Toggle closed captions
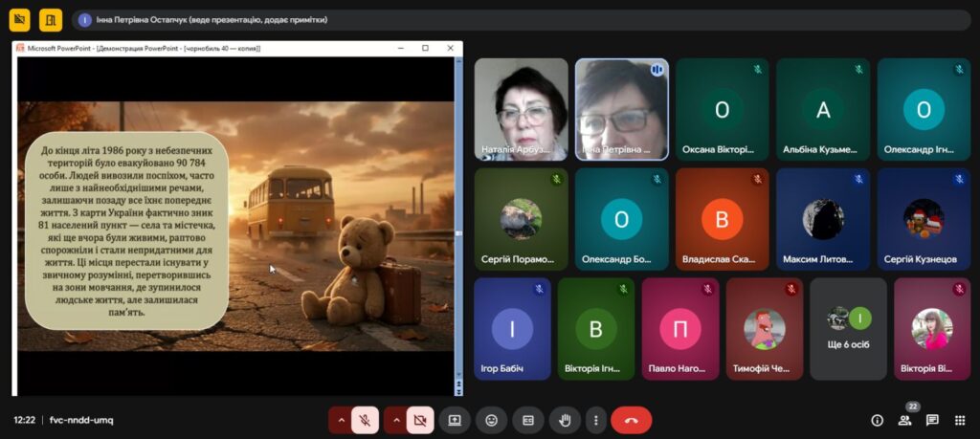Image resolution: width=980 pixels, height=439 pixels. [527, 420]
